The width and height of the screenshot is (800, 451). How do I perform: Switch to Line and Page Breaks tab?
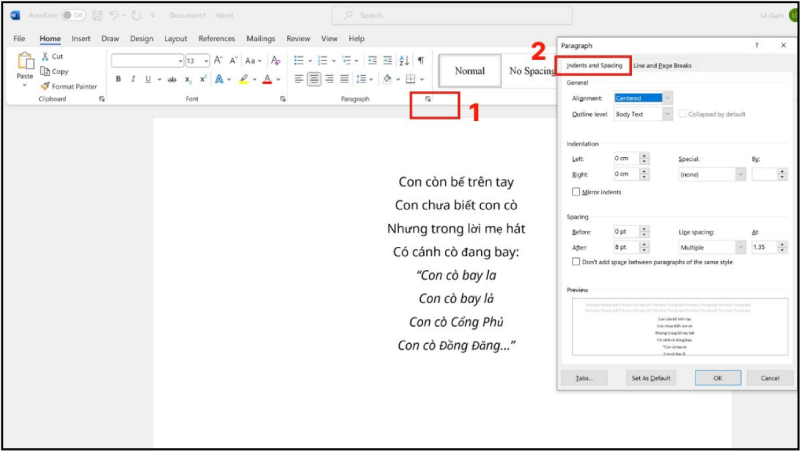[x=662, y=66]
